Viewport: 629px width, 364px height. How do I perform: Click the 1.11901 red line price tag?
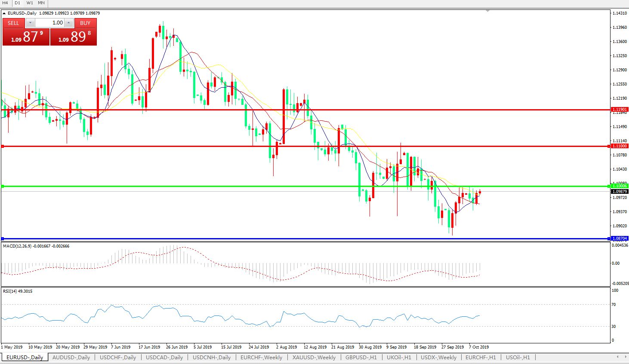coord(620,110)
